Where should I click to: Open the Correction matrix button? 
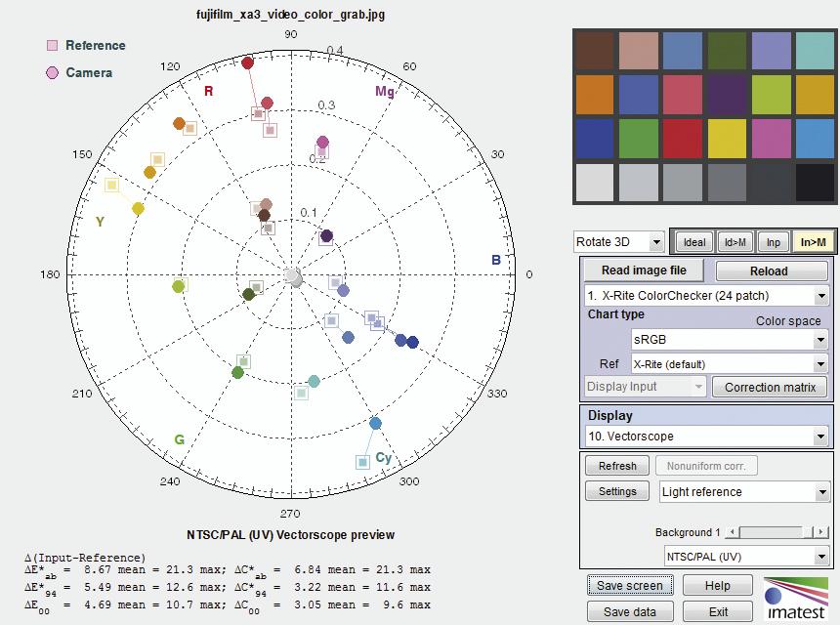(770, 387)
